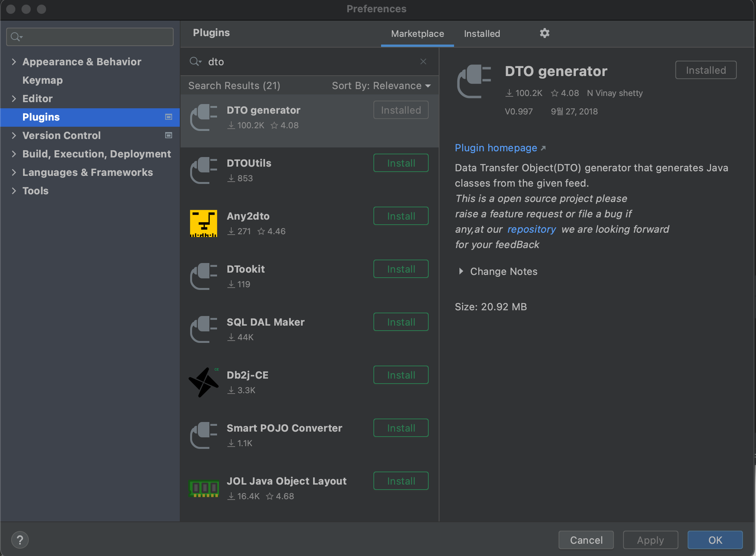Click the Any2dto yellow plugin icon
The width and height of the screenshot is (756, 556).
tap(203, 223)
